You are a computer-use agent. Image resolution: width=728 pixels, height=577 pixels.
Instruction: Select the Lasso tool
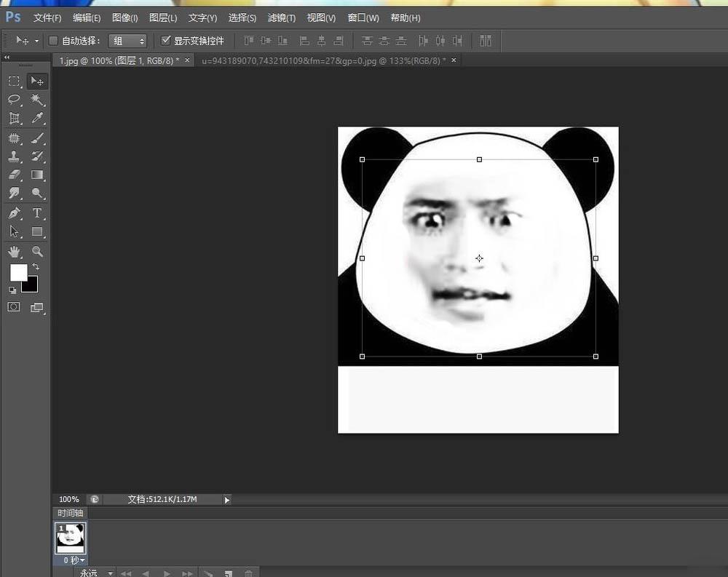14,100
